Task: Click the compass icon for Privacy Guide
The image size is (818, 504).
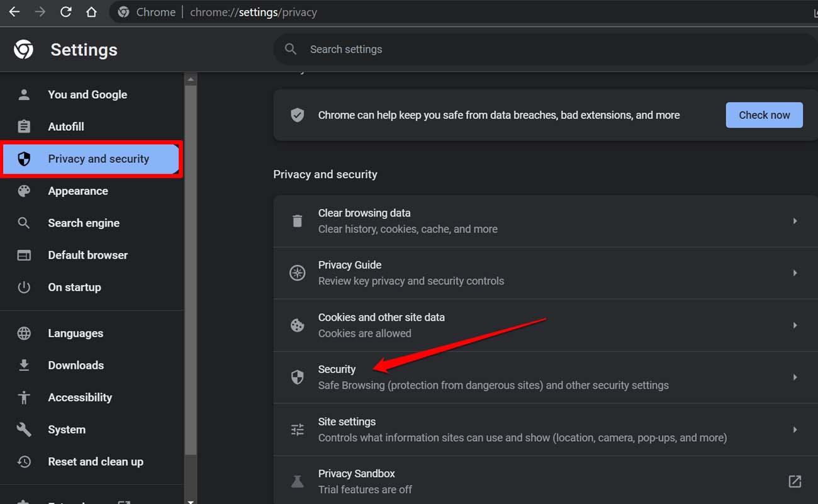Action: 297,273
